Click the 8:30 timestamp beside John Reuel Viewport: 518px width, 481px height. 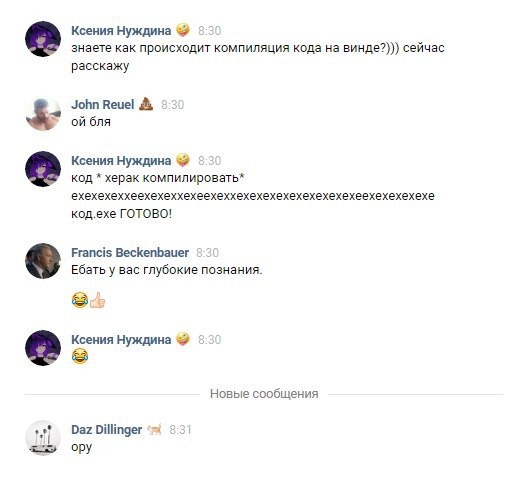172,105
